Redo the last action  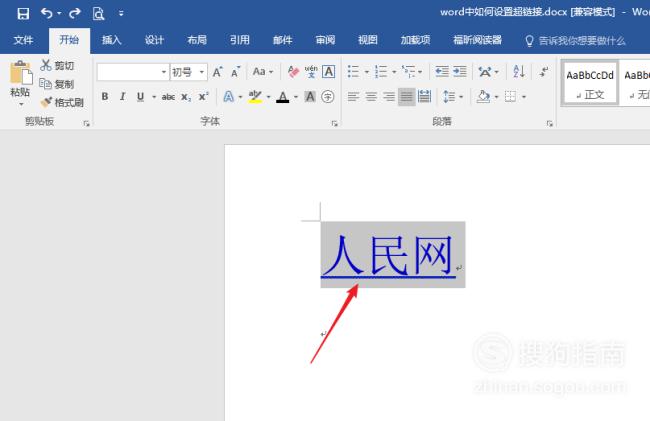click(x=75, y=13)
